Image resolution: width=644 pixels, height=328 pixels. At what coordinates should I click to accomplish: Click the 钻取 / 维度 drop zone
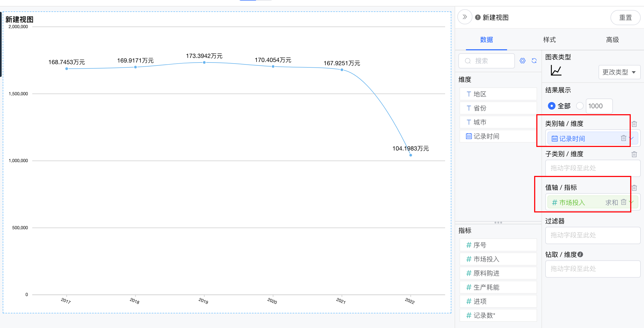click(593, 269)
